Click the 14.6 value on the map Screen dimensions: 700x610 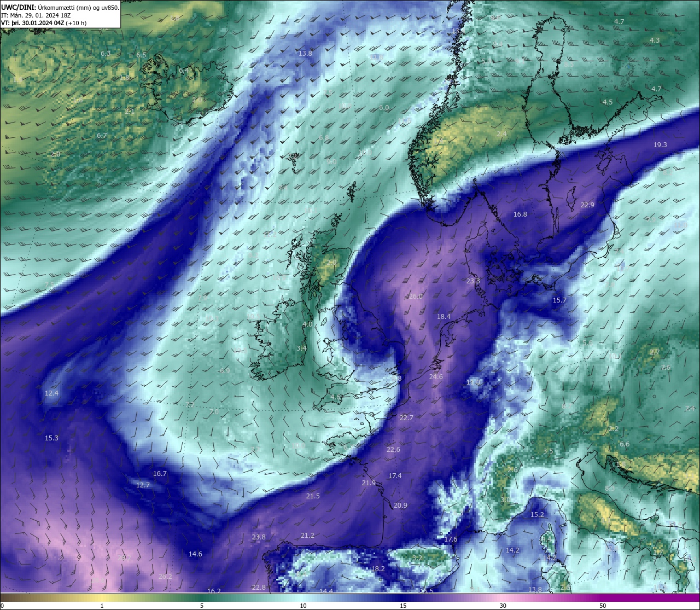(195, 554)
